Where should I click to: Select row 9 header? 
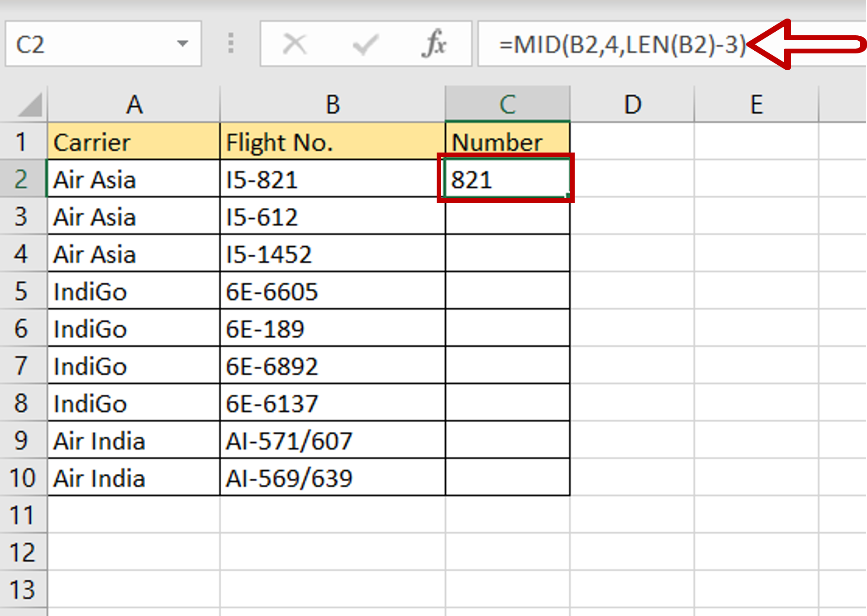pos(23,440)
